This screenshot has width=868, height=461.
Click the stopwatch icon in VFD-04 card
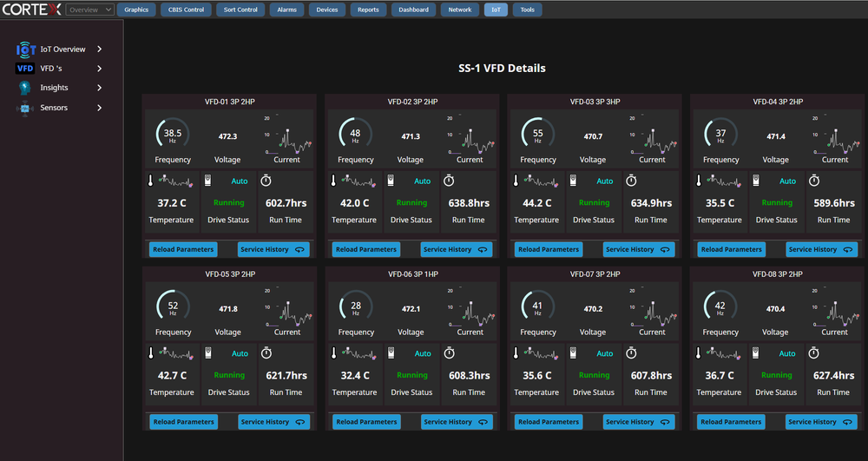(x=814, y=181)
